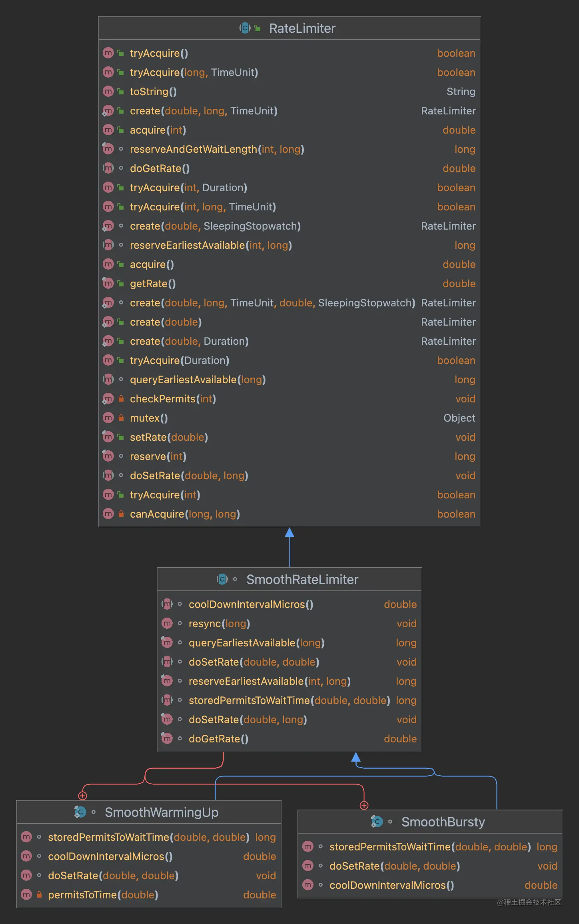Viewport: 579px width, 924px height.
Task: Select tryAcquire(int, long, TimeUnit) method
Action: [x=289, y=206]
